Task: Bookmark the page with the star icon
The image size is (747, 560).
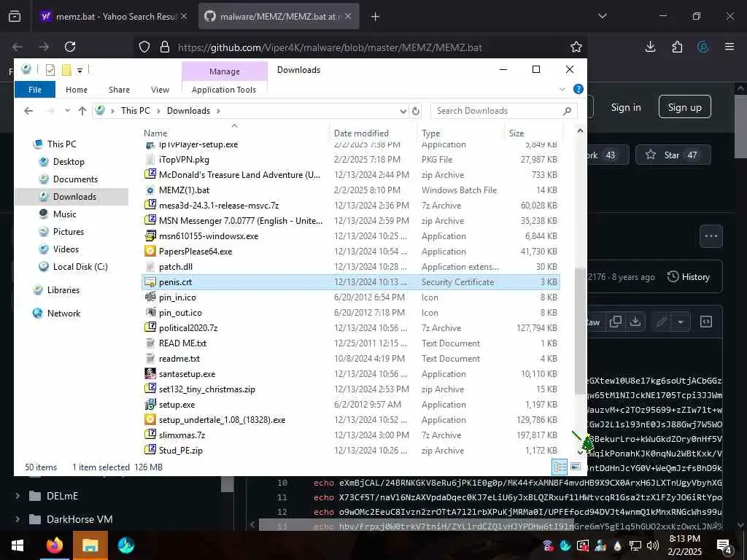Action: 576,47
